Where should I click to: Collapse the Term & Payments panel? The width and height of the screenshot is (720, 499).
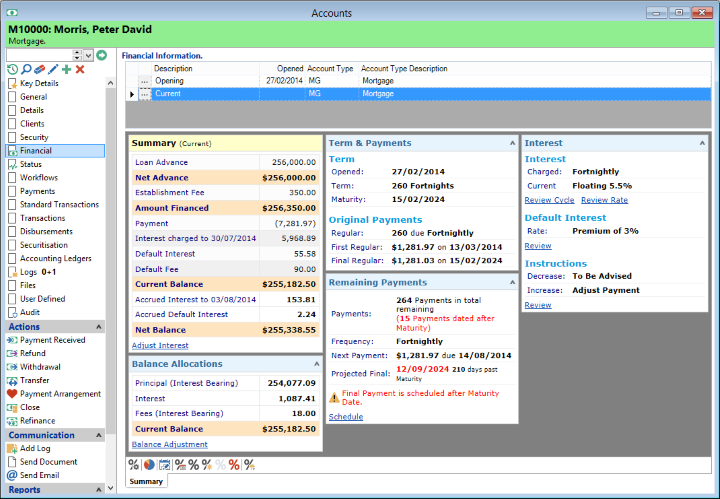512,143
